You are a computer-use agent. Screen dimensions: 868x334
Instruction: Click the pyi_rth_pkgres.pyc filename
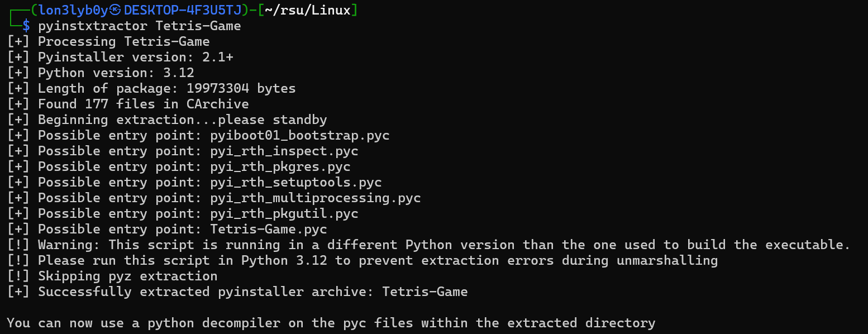[x=280, y=166]
